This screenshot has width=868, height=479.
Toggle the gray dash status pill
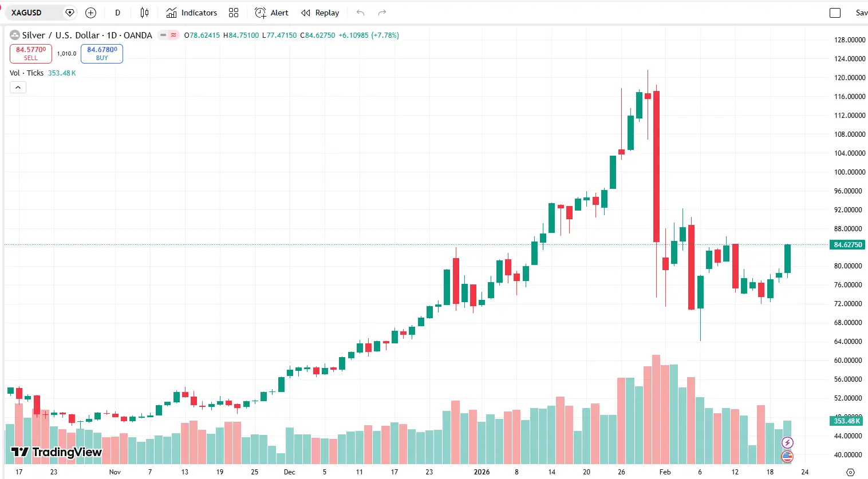[x=163, y=35]
